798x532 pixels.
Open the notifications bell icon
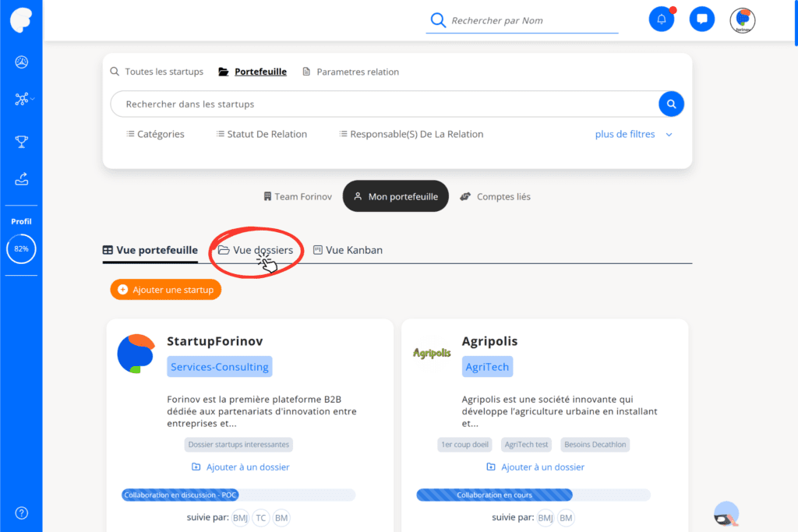[x=661, y=19]
